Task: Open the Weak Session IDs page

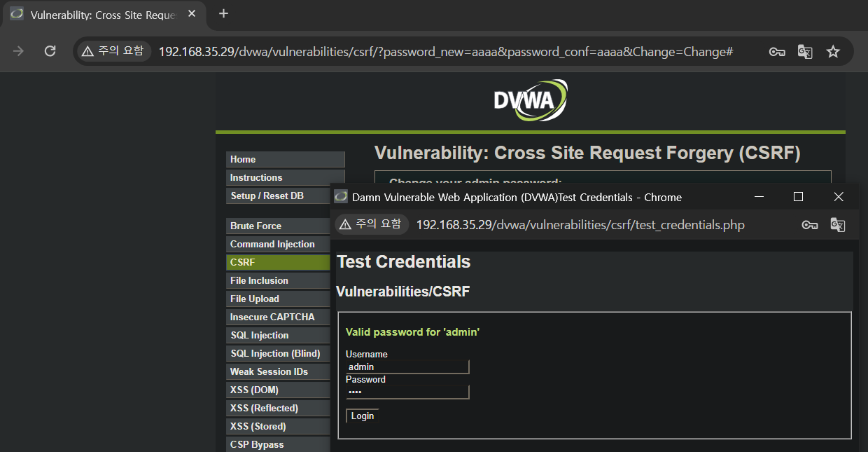Action: [278, 371]
